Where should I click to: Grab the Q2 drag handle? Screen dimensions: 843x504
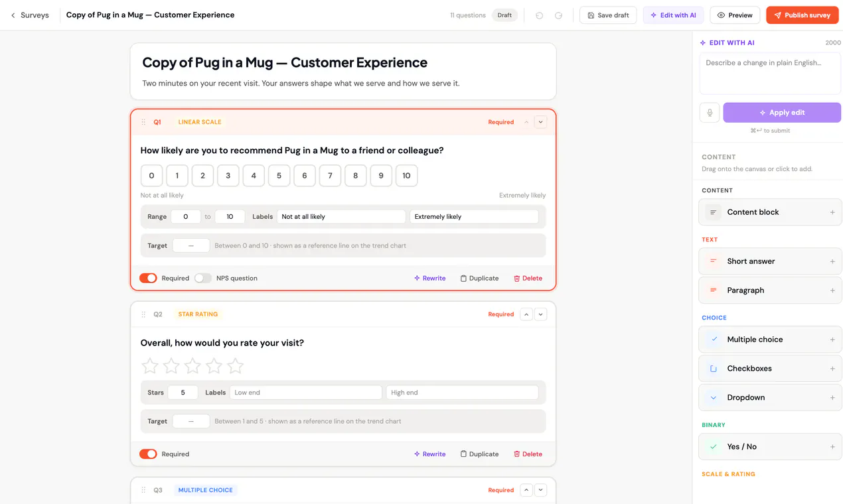(x=143, y=314)
